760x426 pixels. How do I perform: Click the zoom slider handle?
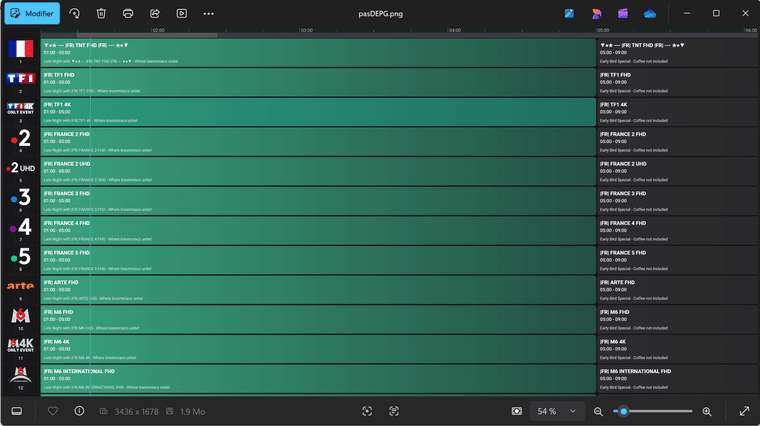coord(623,411)
